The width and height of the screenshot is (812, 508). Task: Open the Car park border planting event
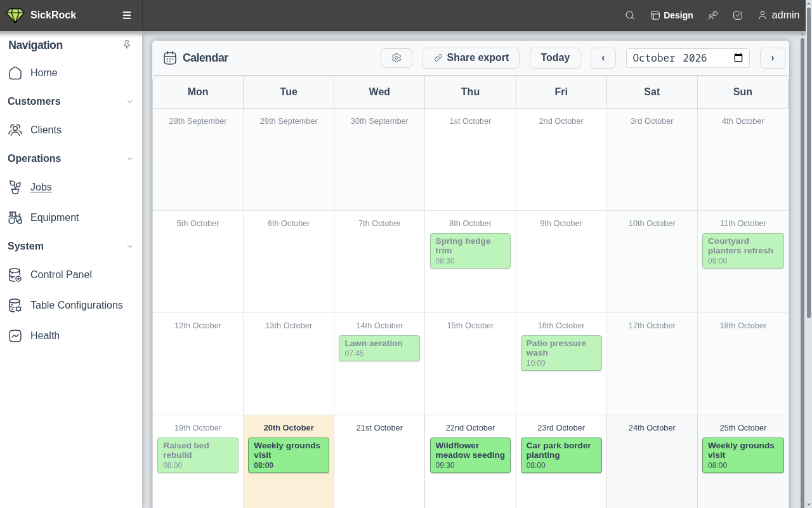(x=561, y=455)
